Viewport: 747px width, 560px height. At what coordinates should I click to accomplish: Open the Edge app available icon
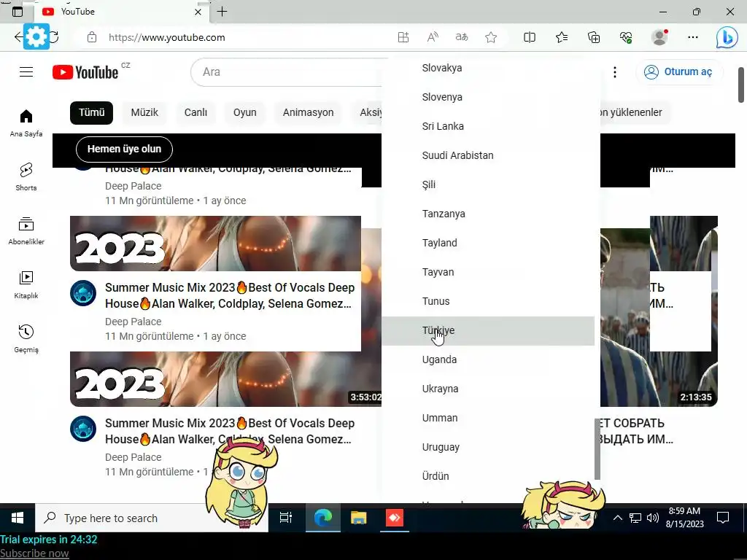click(x=403, y=37)
